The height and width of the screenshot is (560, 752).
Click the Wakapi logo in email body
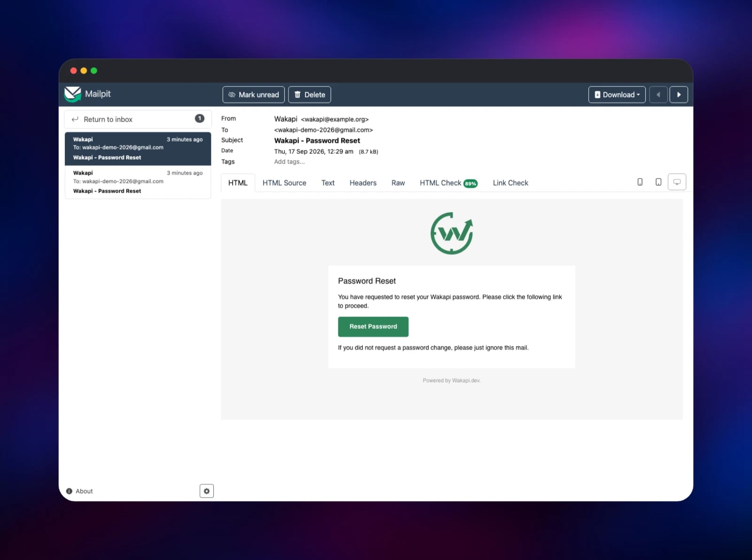pyautogui.click(x=452, y=233)
